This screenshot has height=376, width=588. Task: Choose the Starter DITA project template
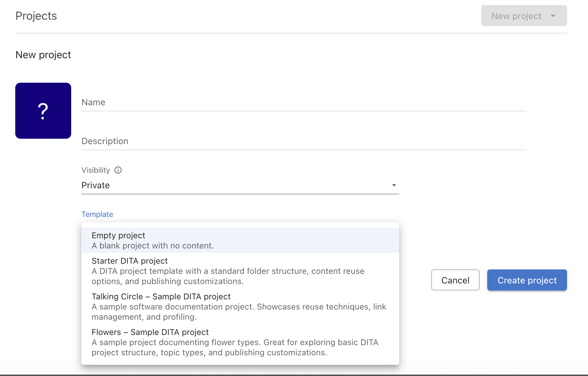pos(129,261)
